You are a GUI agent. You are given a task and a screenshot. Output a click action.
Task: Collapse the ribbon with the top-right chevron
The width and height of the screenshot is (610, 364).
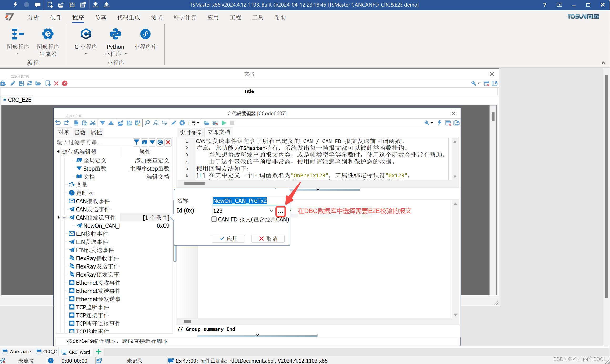[x=603, y=63]
